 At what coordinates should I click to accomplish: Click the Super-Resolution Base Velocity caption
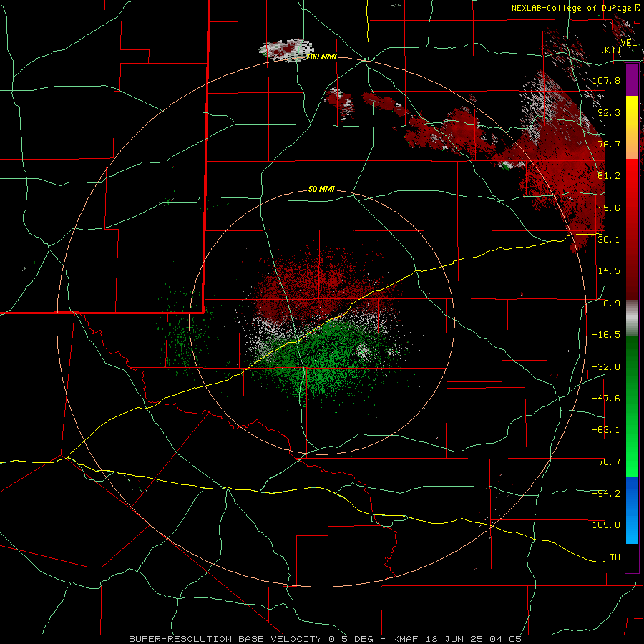click(x=326, y=639)
